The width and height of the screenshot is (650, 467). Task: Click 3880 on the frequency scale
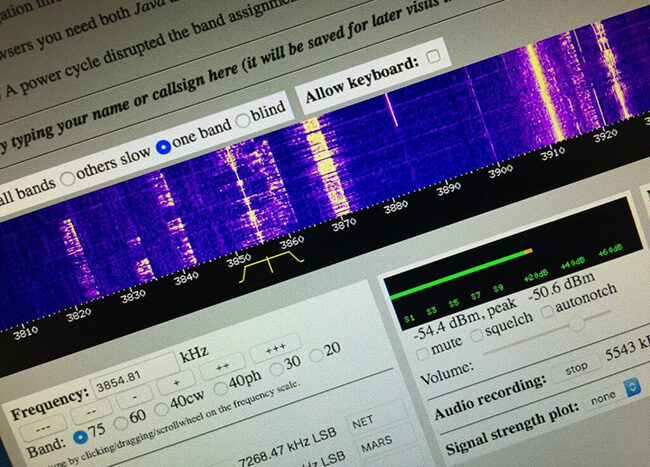point(395,206)
